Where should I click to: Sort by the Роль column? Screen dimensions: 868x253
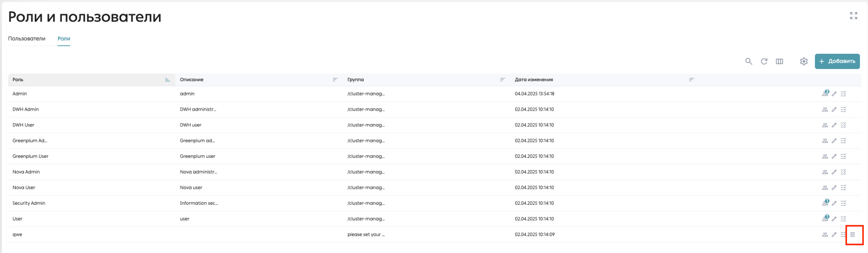[x=167, y=80]
